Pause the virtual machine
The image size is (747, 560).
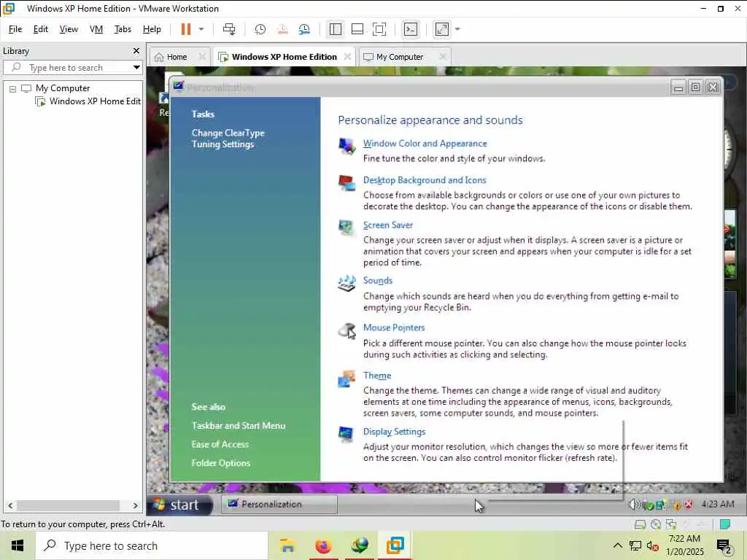186,29
